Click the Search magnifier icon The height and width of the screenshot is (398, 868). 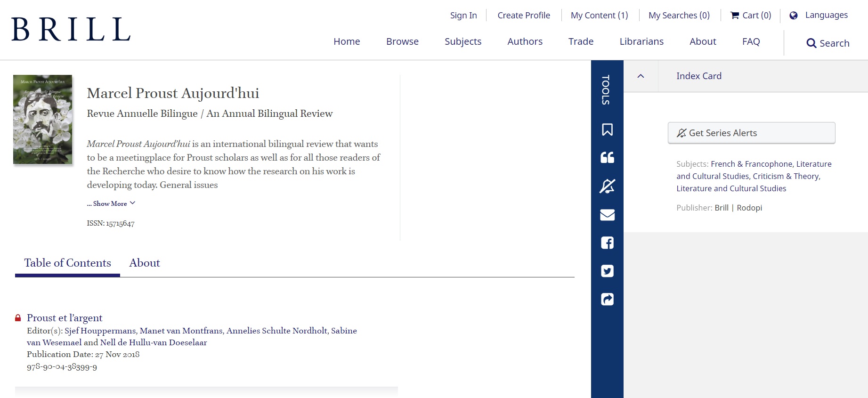(811, 43)
